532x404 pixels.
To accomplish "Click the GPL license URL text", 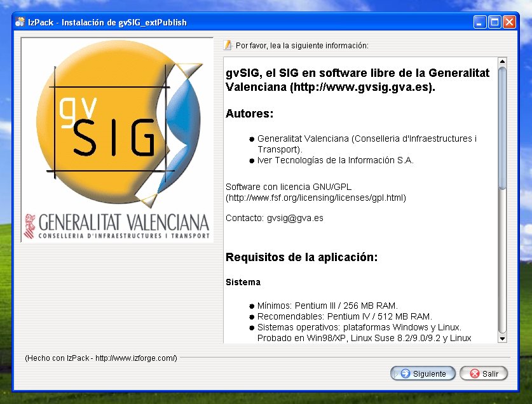I will click(316, 198).
